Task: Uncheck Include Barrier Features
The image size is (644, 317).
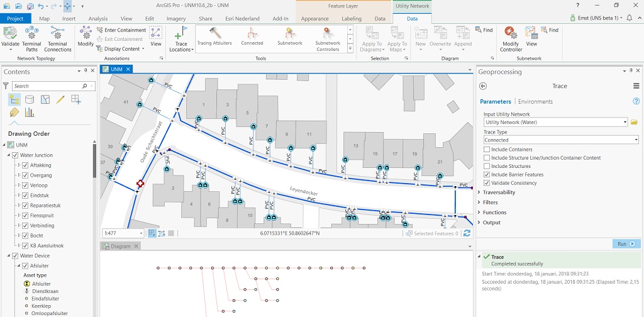Action: 487,174
